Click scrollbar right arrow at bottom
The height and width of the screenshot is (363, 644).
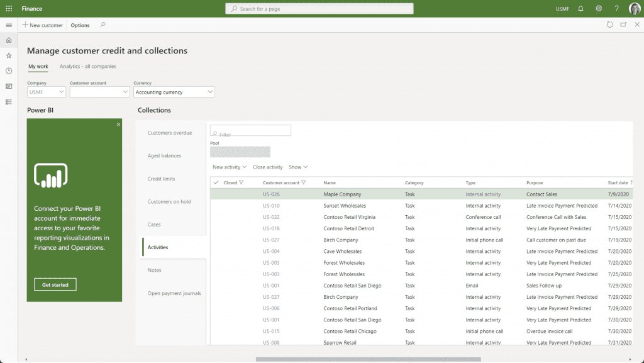[x=630, y=359]
